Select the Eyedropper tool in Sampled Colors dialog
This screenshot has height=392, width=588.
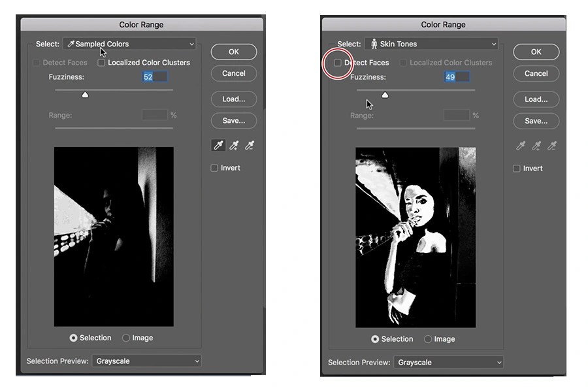218,145
